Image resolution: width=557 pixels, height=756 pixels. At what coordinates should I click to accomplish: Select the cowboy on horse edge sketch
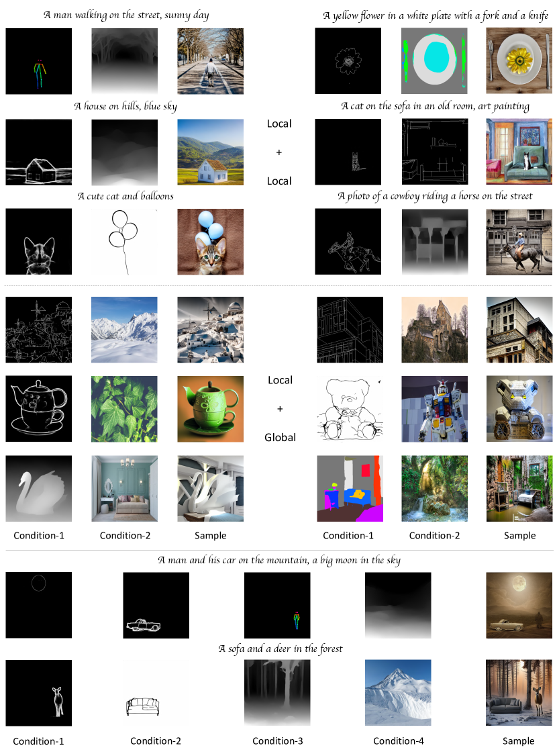348,242
